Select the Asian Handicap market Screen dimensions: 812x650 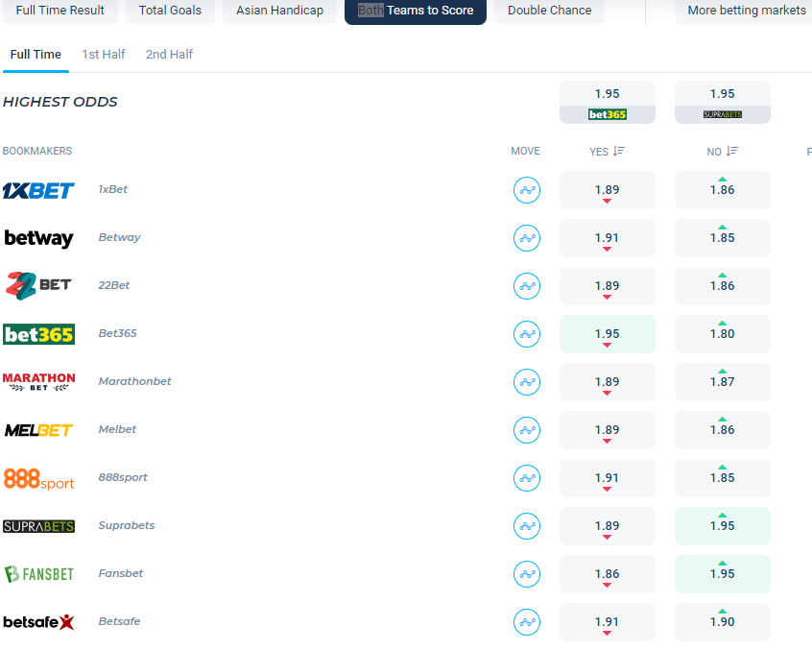(279, 11)
